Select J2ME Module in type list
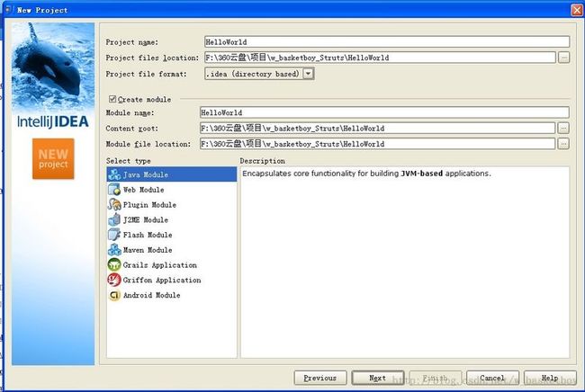585x392 pixels. click(x=172, y=219)
